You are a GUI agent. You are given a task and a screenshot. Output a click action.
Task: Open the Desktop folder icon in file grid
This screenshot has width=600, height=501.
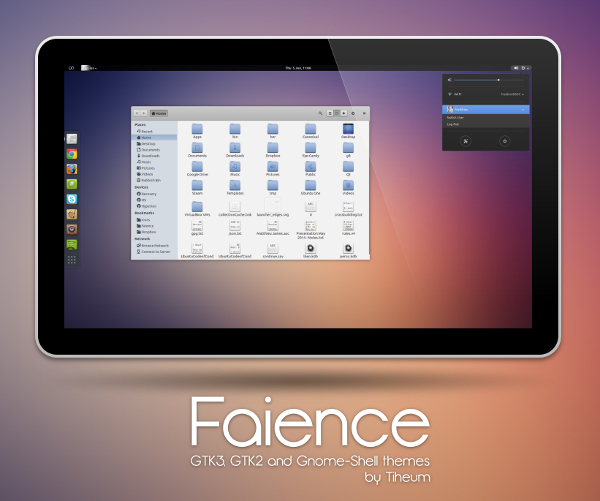coord(348,129)
